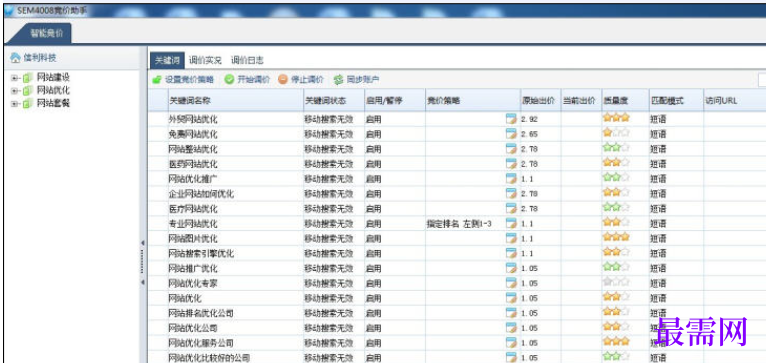Sort by 访问URL column header
766x363 pixels.
[735, 101]
